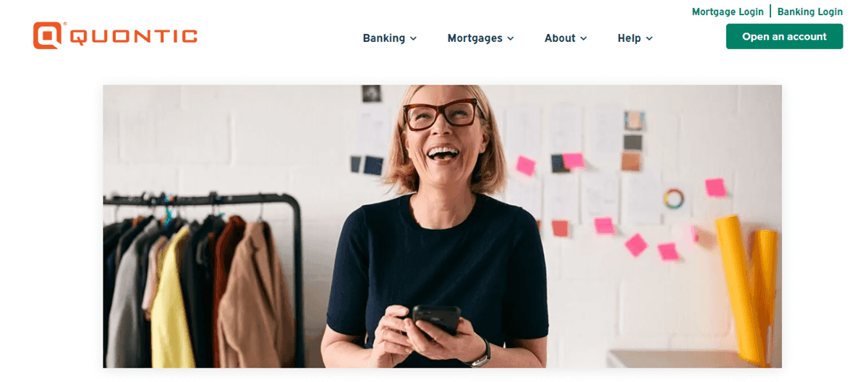868x382 pixels.
Task: Click the color wheel chart on the wall
Action: [x=673, y=197]
